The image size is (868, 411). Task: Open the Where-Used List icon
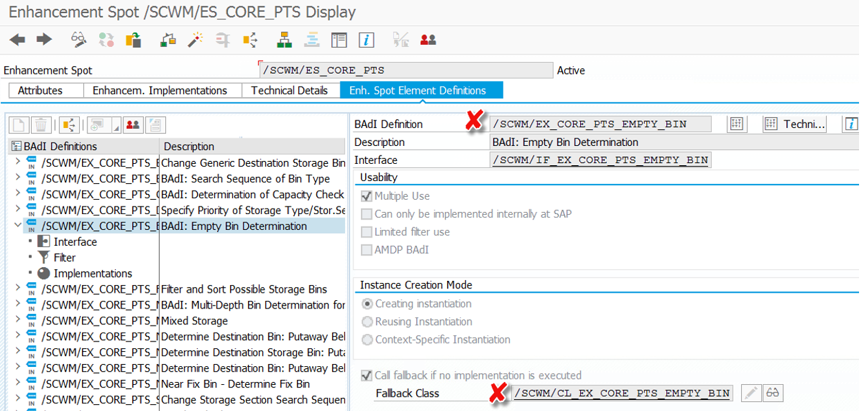(x=223, y=40)
